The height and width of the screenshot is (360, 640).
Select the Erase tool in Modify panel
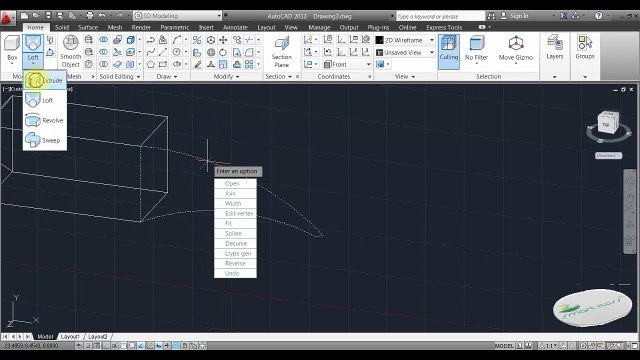[x=198, y=64]
